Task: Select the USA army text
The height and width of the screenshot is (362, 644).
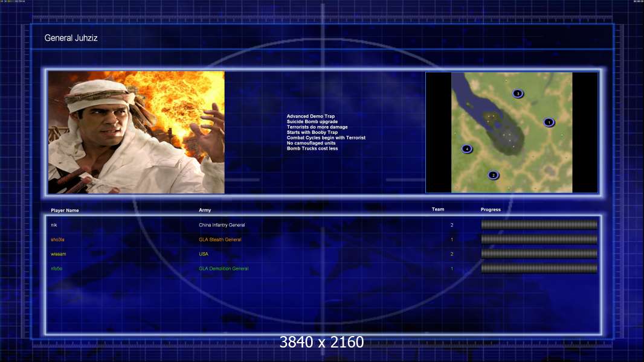Action: pyautogui.click(x=204, y=254)
